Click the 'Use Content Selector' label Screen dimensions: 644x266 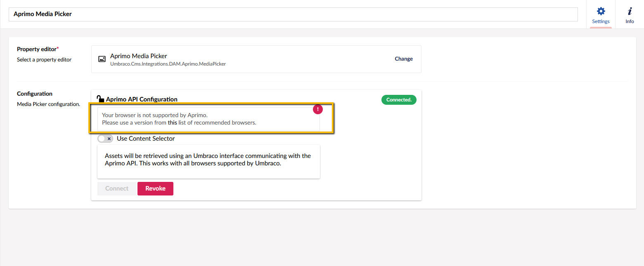point(146,139)
